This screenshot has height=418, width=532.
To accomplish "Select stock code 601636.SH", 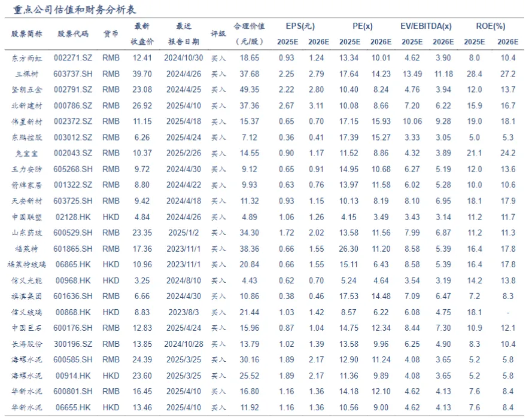I will [73, 296].
